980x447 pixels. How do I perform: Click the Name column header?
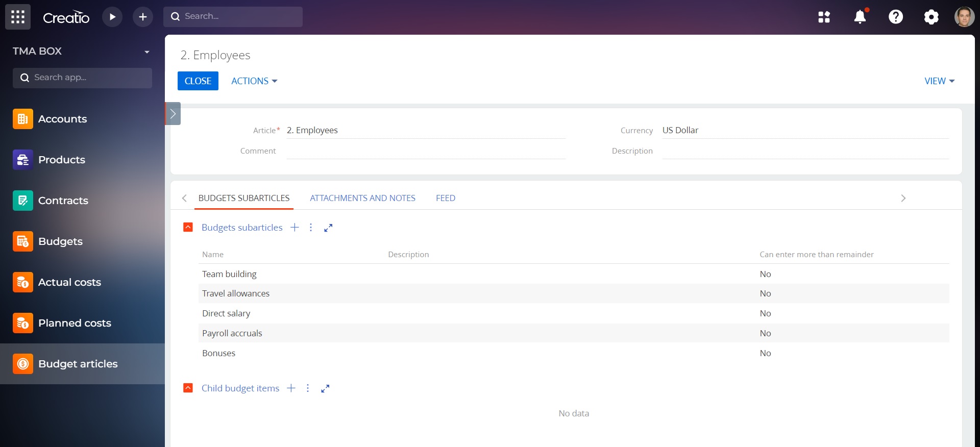coord(213,255)
